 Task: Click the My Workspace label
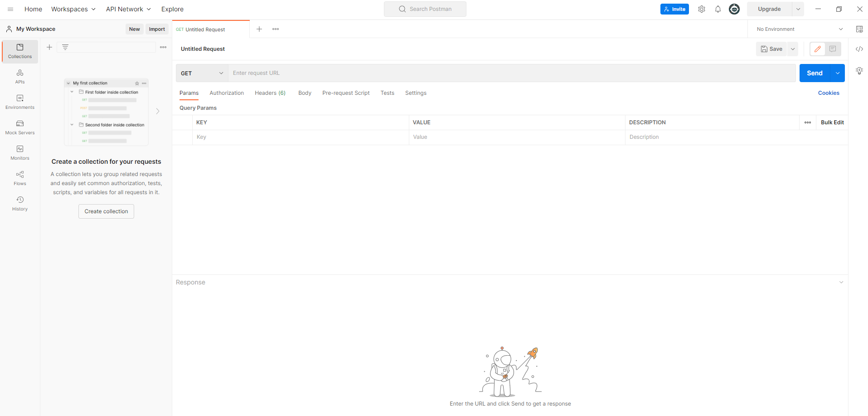[x=36, y=29]
